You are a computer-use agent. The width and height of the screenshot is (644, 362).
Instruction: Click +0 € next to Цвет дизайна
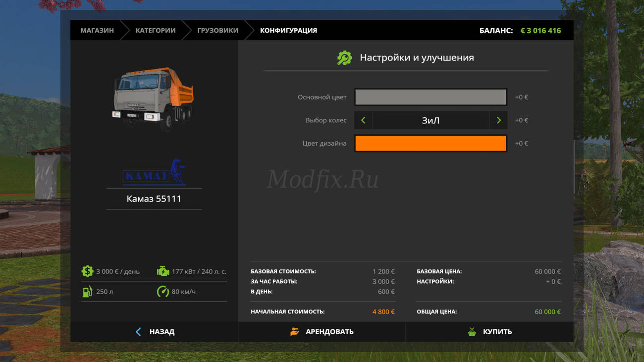click(522, 143)
